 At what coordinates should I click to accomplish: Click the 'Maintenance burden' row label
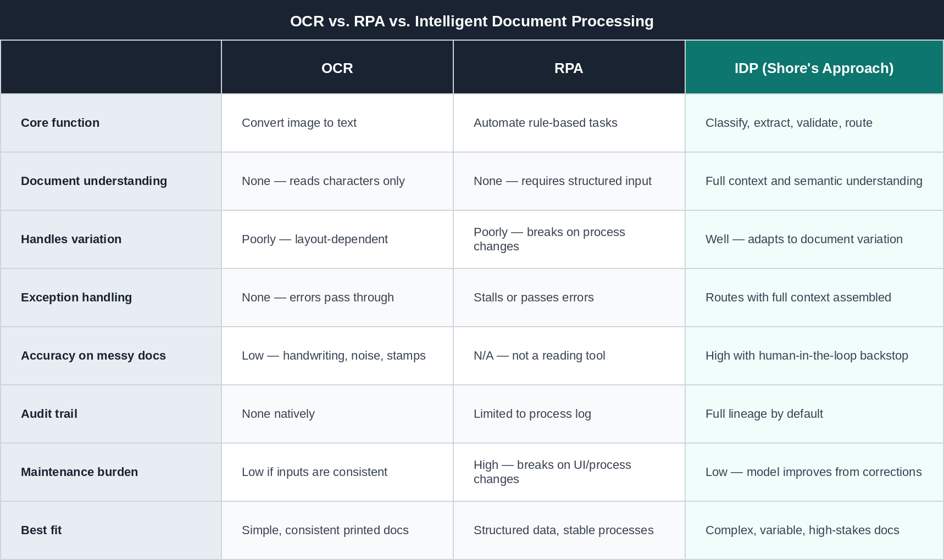click(111, 472)
